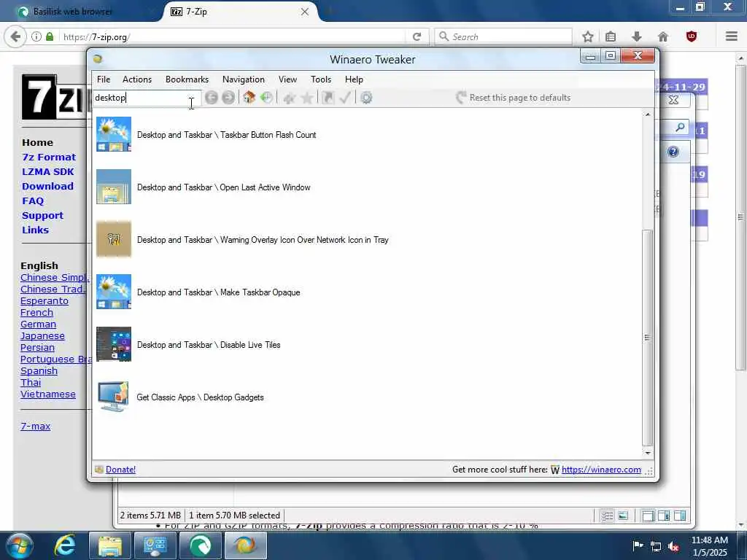Click Desktop Gadgets monitor icon
The height and width of the screenshot is (560, 747).
114,397
